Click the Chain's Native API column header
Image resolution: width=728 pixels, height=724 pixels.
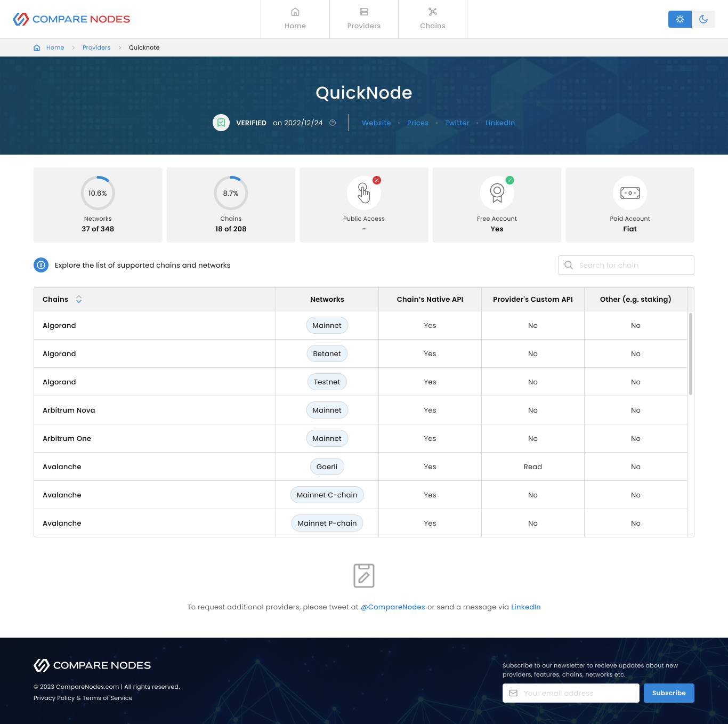click(x=430, y=299)
